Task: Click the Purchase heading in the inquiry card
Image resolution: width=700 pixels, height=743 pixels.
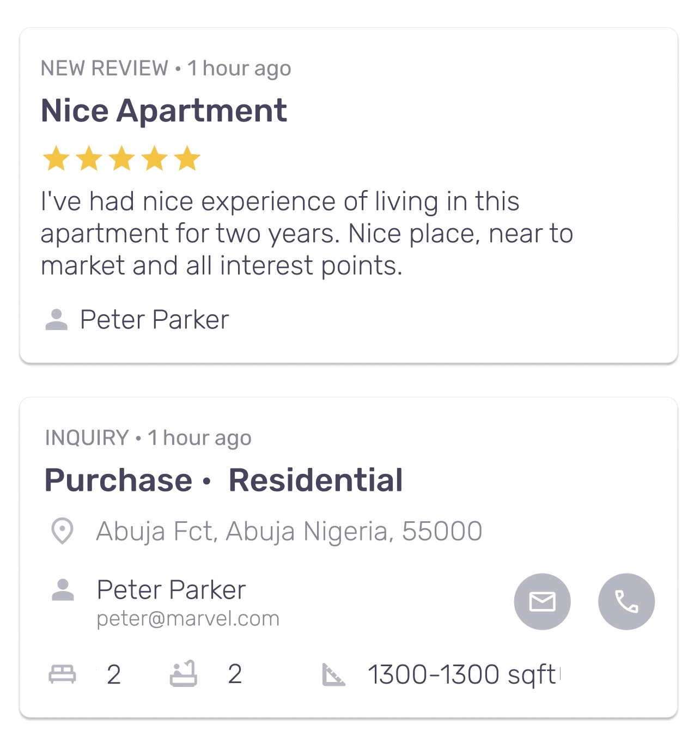Action: coord(118,480)
